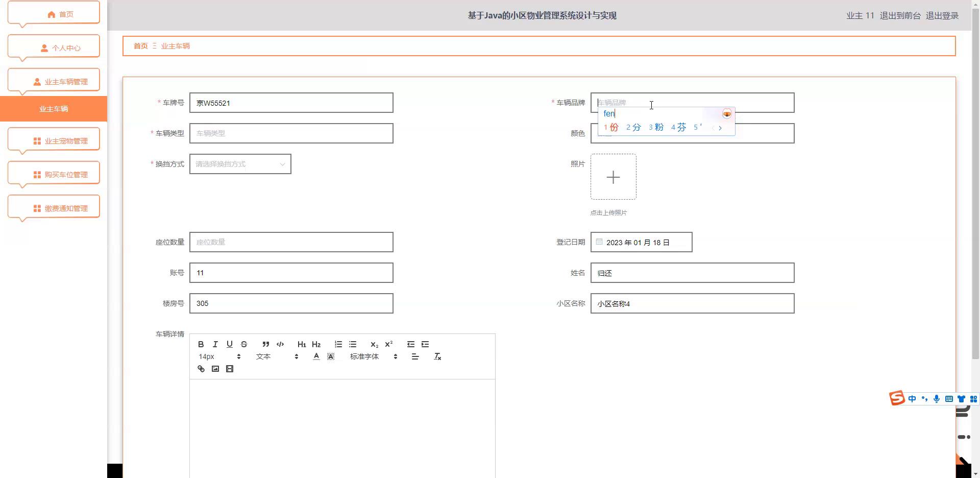Toggle the punctuation mode on the IME bar
This screenshot has width=980, height=478.
click(x=924, y=399)
